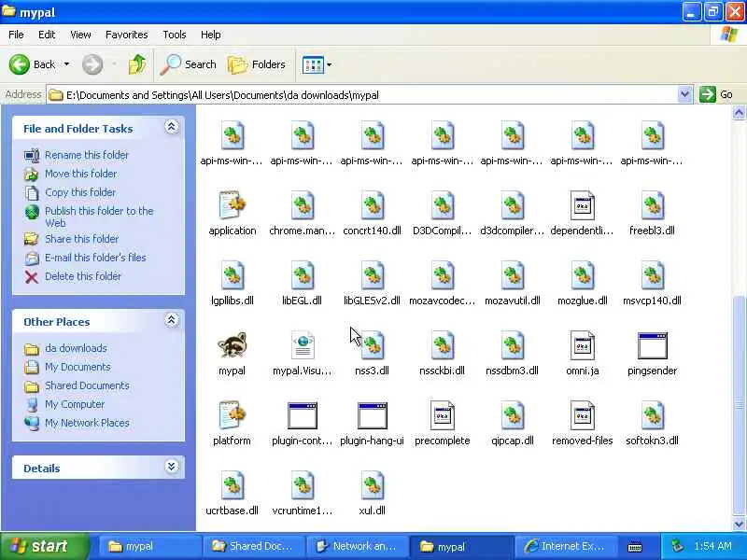This screenshot has width=747, height=560.
Task: Open the File menu
Action: coord(16,35)
